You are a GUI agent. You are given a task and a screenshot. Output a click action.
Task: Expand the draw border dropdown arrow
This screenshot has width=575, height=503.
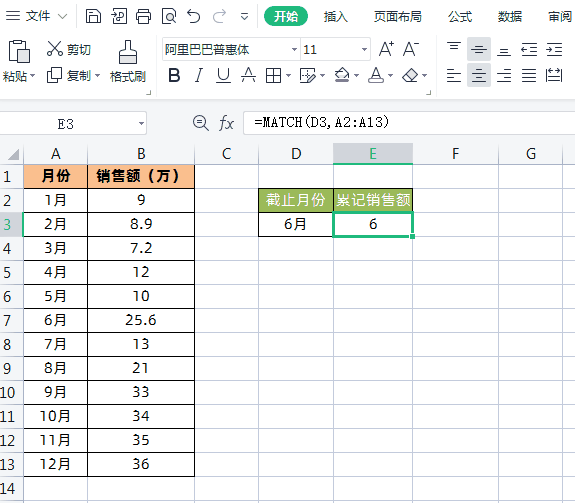click(322, 76)
